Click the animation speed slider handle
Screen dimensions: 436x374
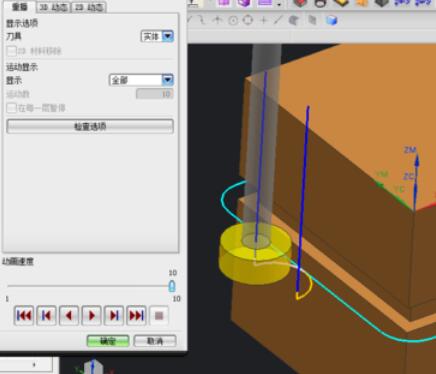[x=172, y=286]
